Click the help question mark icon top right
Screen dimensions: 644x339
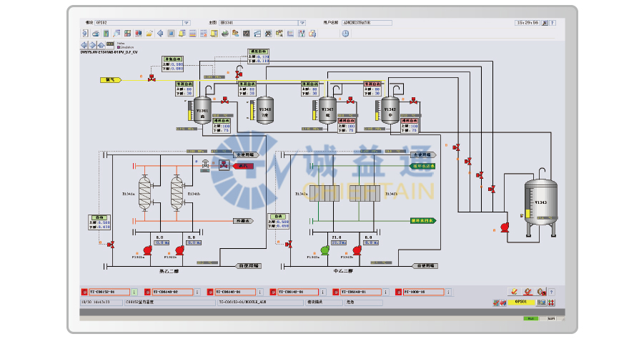coord(553,22)
